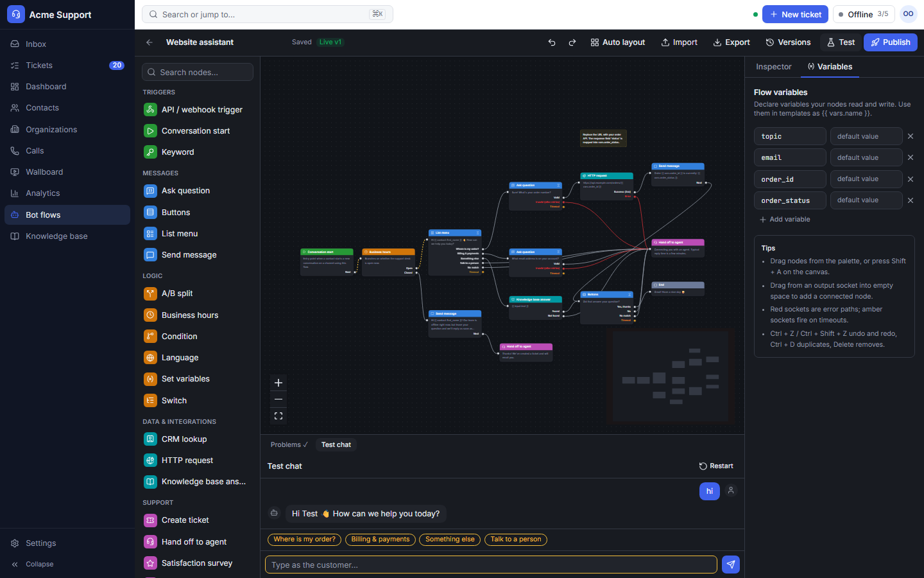Image resolution: width=924 pixels, height=578 pixels.
Task: Choose the Satisfaction survey node icon
Action: click(150, 563)
